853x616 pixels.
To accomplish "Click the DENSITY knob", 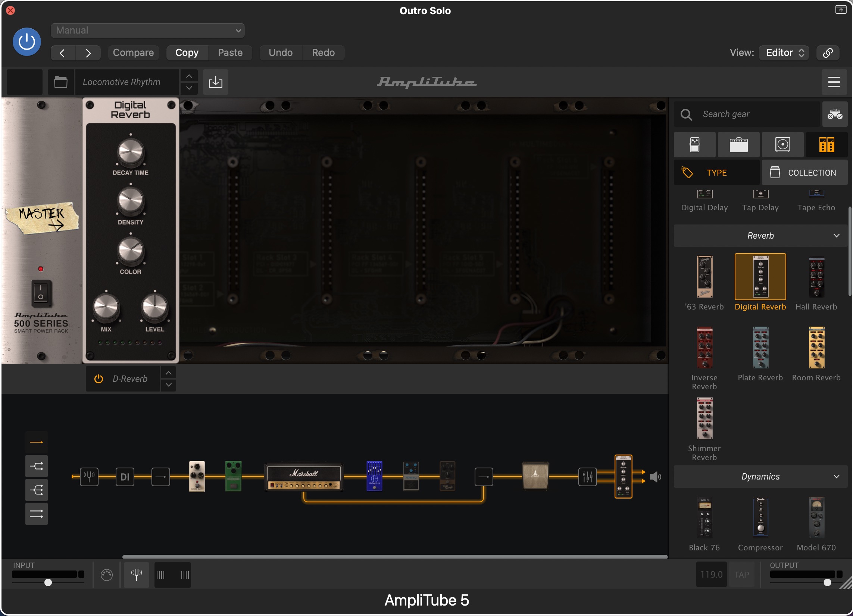I will coord(131,201).
